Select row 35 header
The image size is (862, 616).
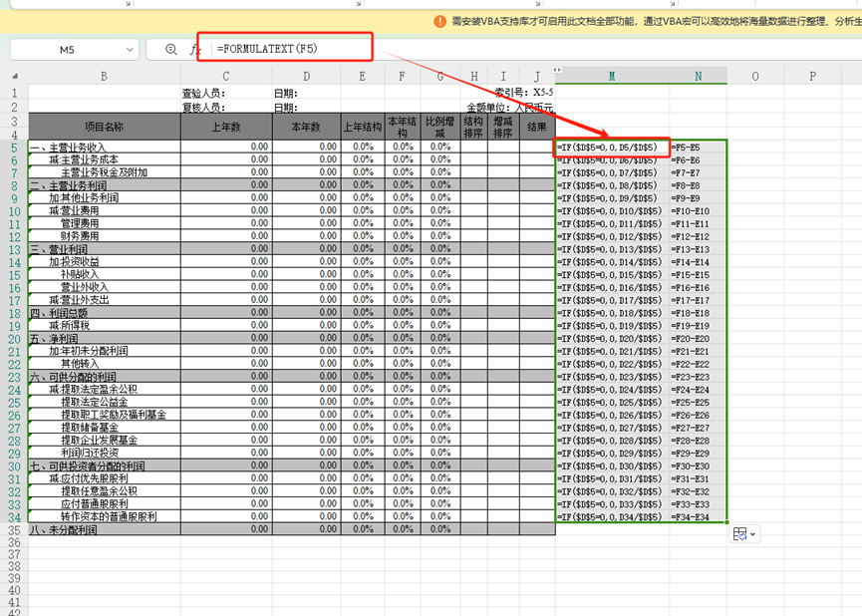tap(14, 530)
